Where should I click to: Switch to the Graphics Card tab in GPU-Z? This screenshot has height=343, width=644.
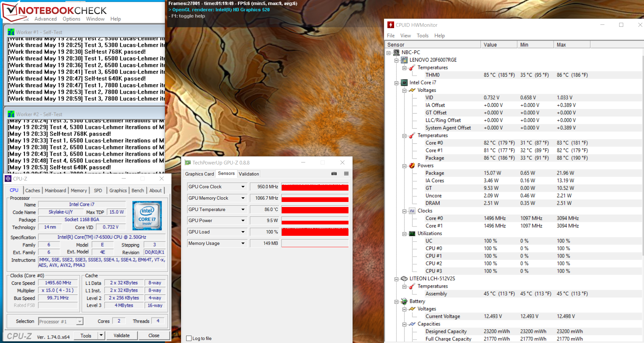pos(199,174)
